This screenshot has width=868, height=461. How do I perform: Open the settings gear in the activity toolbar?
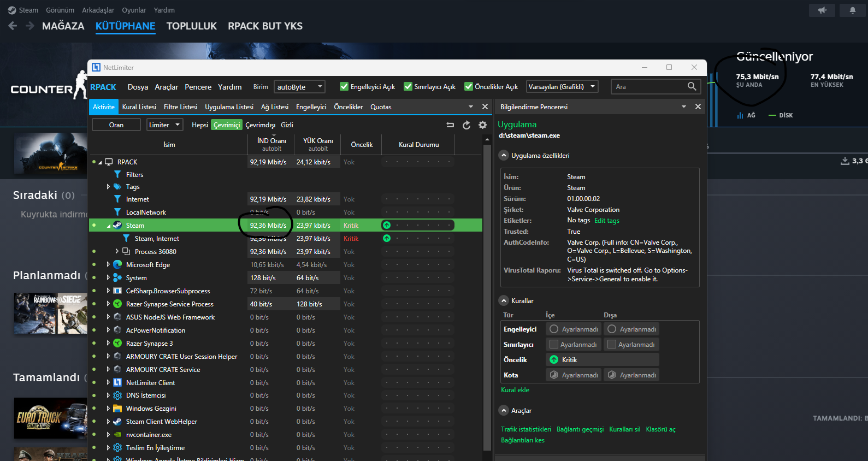[482, 125]
